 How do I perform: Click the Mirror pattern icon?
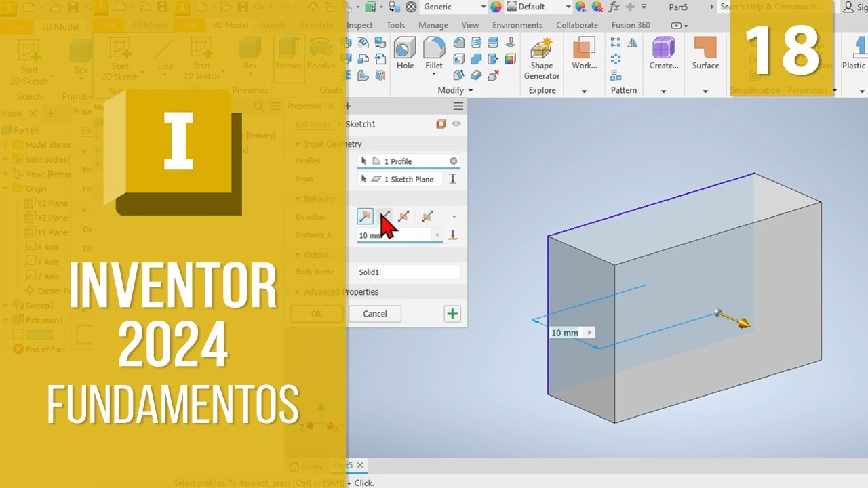(633, 43)
